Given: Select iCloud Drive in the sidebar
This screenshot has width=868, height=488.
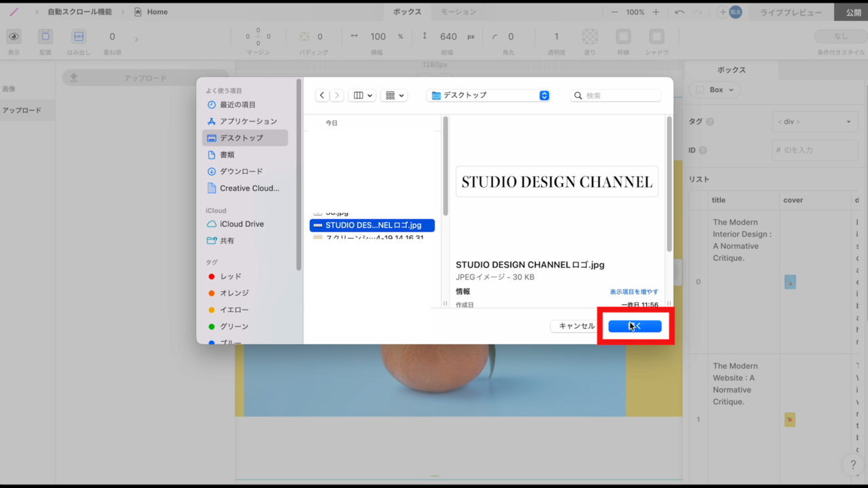Looking at the screenshot, I should click(x=245, y=224).
